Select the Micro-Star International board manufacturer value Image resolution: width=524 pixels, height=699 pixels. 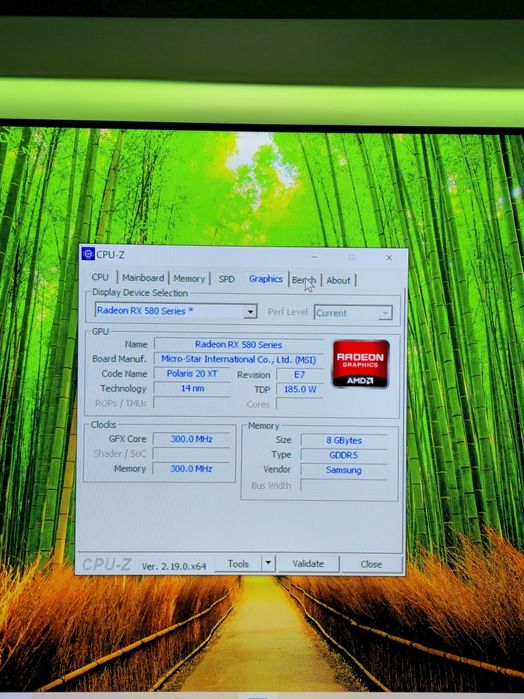pyautogui.click(x=239, y=359)
